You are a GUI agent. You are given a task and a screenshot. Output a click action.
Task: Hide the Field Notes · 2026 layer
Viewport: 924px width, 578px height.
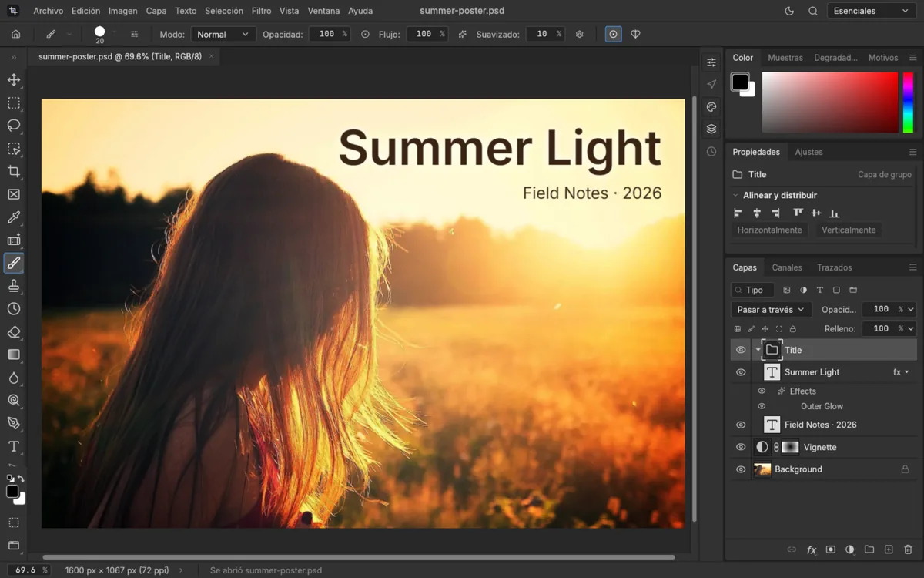(741, 425)
